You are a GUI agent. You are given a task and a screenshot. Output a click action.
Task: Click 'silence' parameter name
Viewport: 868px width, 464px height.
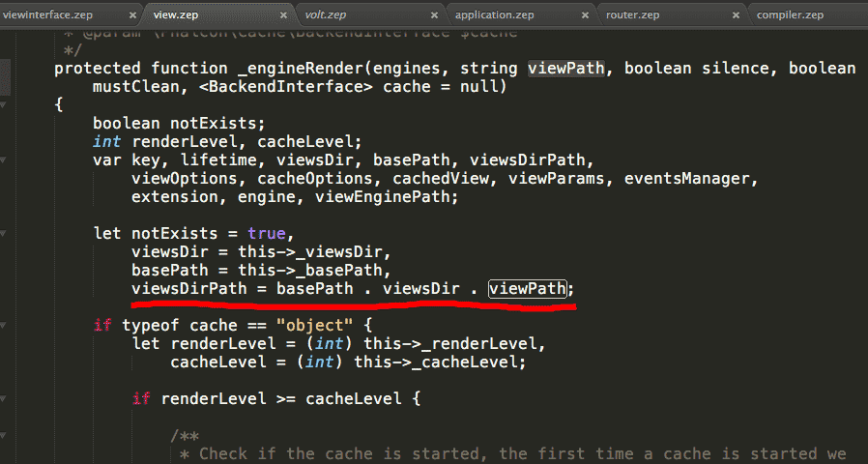click(x=736, y=68)
